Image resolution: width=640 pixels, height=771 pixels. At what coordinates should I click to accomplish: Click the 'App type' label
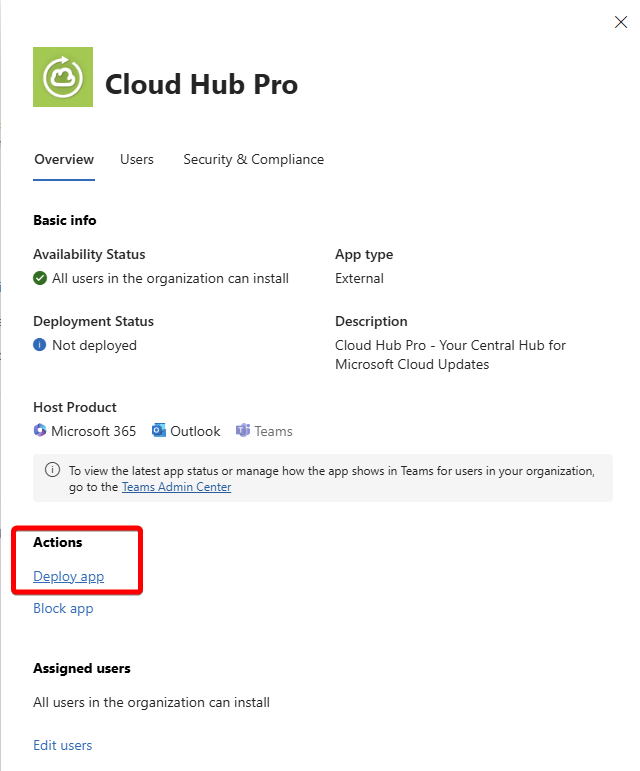click(x=364, y=255)
